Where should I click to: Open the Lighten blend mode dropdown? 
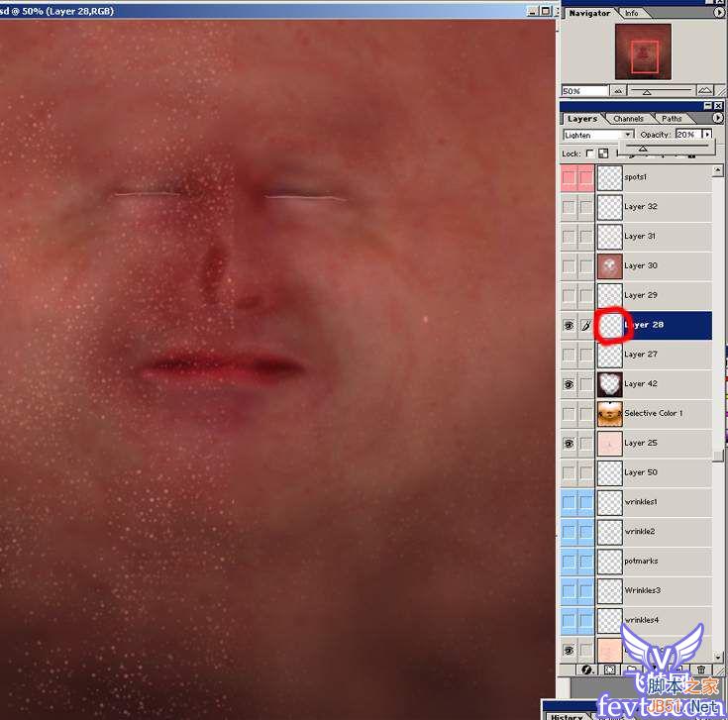point(628,135)
